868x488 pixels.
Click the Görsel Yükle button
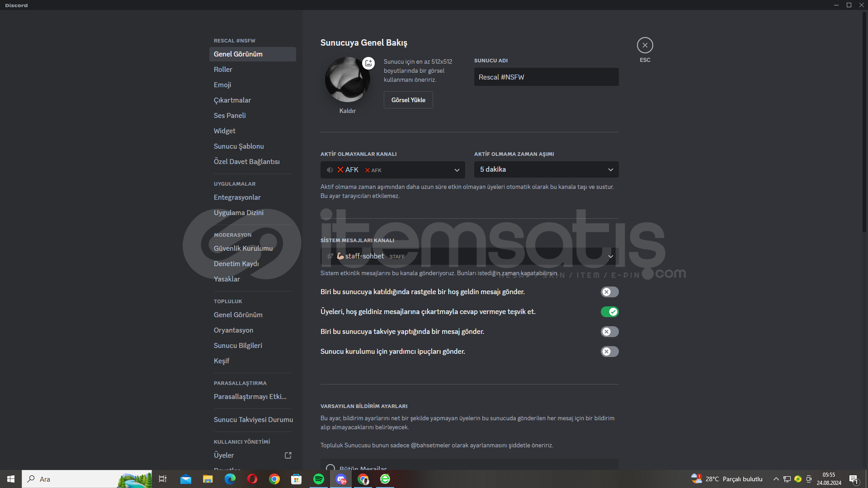pyautogui.click(x=408, y=100)
